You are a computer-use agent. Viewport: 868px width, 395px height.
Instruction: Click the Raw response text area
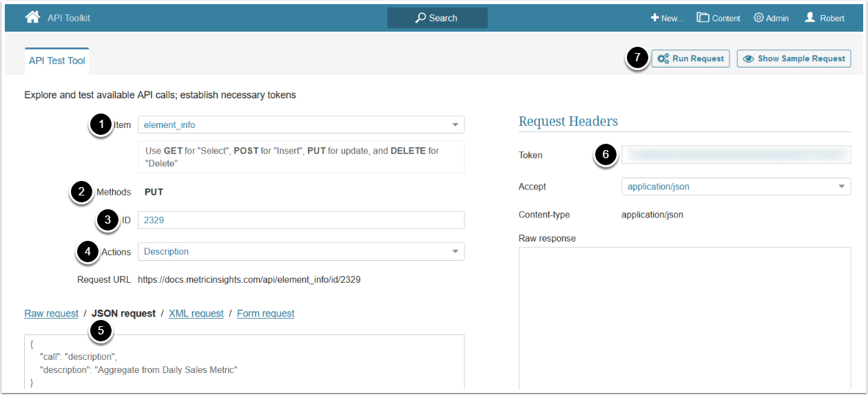click(x=684, y=317)
